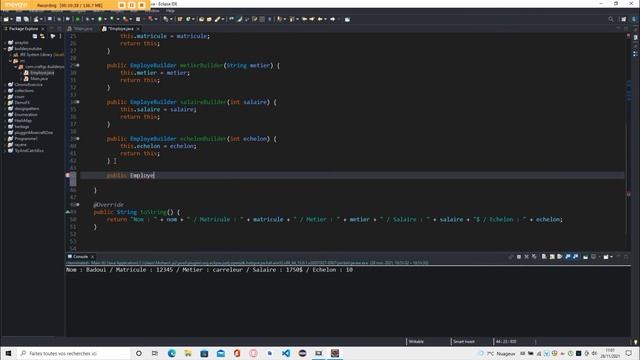Open Visual Studio Code from the taskbar
Viewport: 640px width, 360px height.
click(286, 353)
